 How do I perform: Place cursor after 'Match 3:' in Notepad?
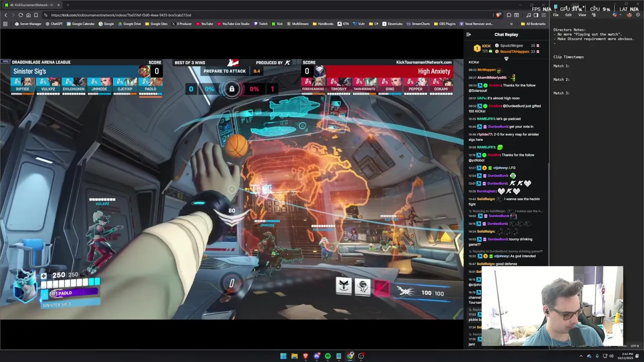(x=571, y=93)
